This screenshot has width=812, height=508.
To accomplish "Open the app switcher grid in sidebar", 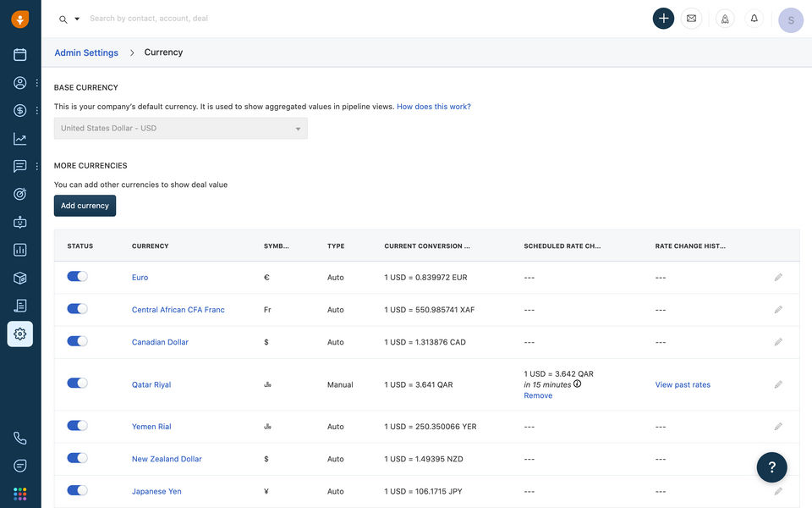I will [x=20, y=494].
